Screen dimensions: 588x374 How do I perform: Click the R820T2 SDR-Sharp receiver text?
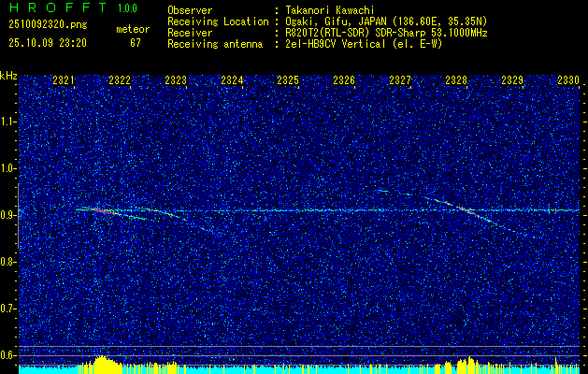[387, 33]
